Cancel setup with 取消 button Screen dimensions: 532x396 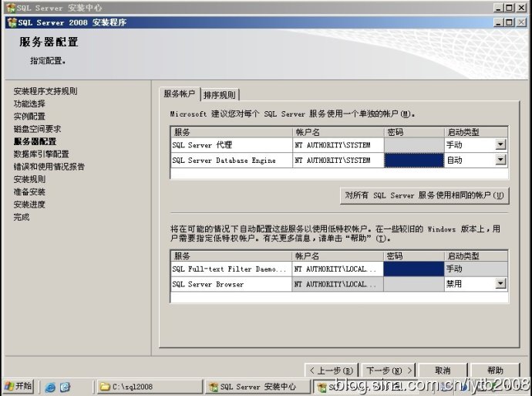443,371
